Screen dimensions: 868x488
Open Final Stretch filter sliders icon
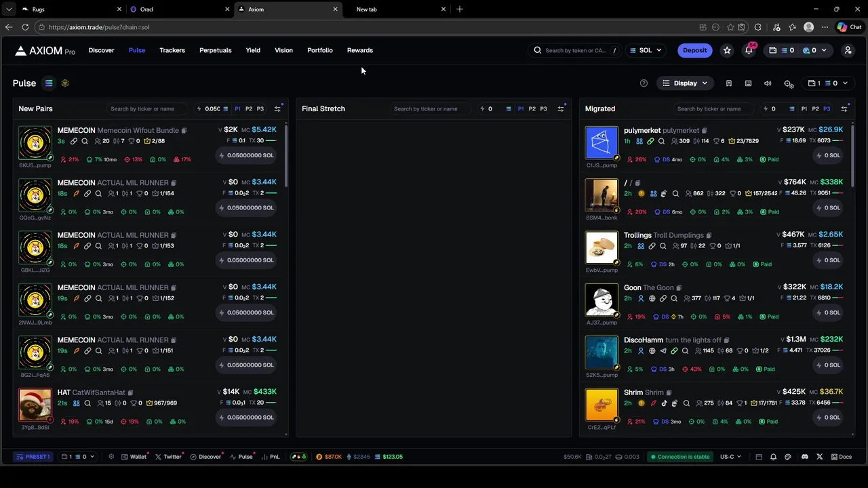[561, 108]
